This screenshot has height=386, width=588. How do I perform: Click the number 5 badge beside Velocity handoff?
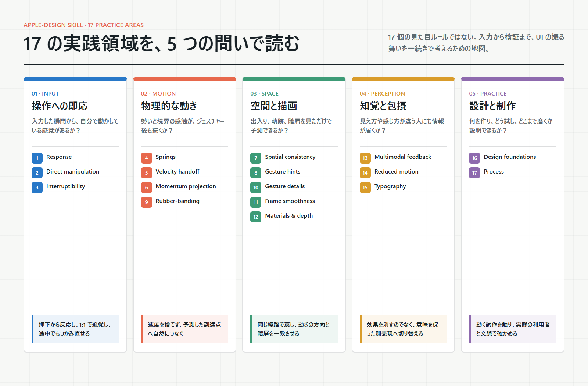click(147, 173)
